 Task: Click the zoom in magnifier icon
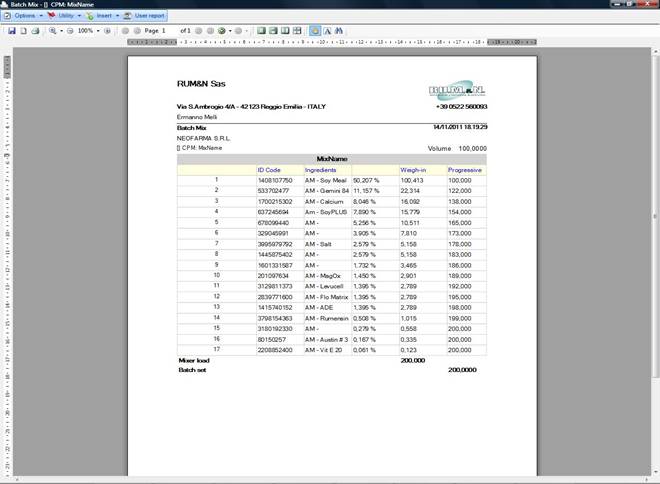(x=53, y=31)
